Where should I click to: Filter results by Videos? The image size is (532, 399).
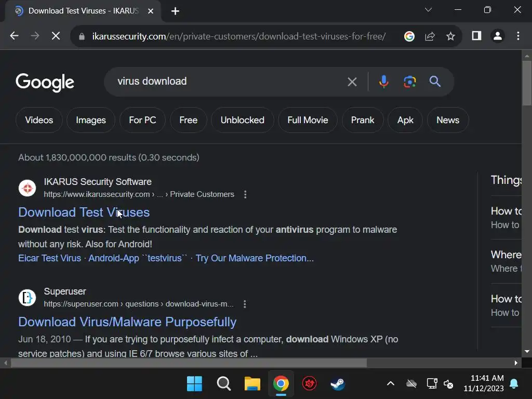[39, 120]
